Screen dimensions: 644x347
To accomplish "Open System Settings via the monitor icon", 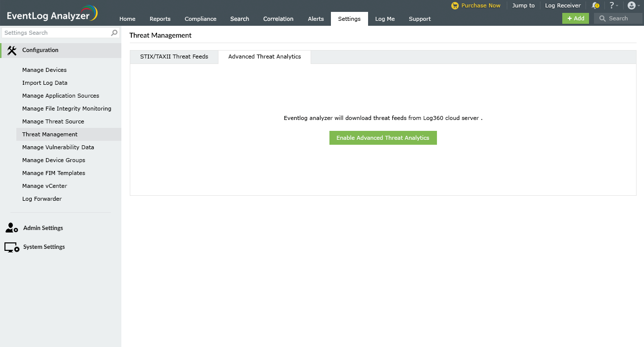I will click(x=11, y=246).
